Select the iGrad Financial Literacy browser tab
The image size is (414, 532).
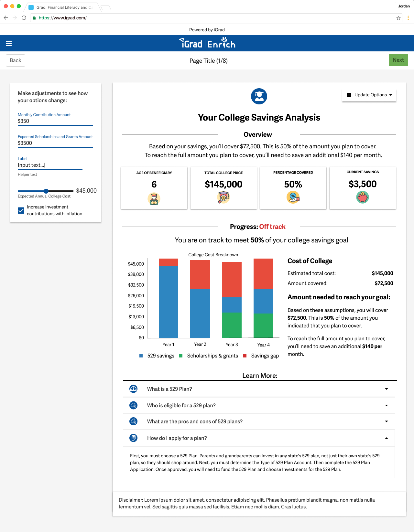[x=61, y=7]
